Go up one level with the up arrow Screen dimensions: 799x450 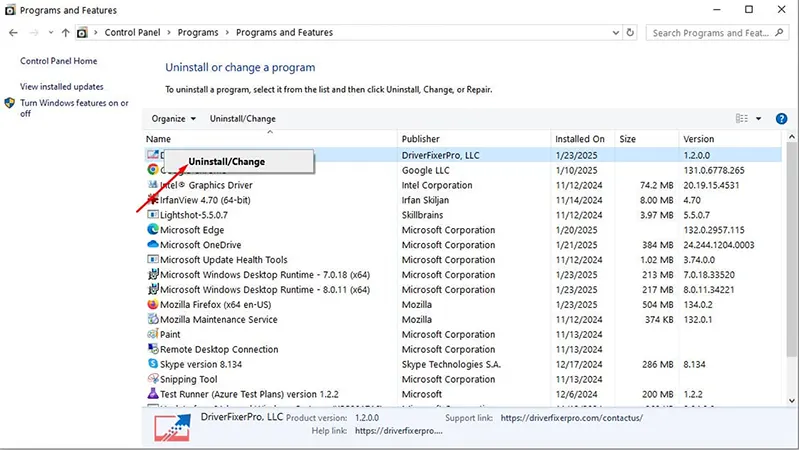65,33
